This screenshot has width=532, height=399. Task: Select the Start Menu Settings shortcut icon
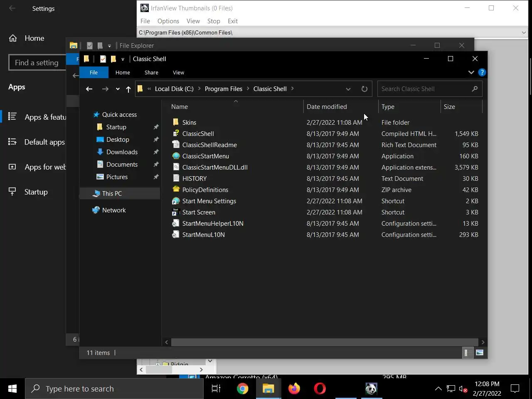(x=176, y=201)
